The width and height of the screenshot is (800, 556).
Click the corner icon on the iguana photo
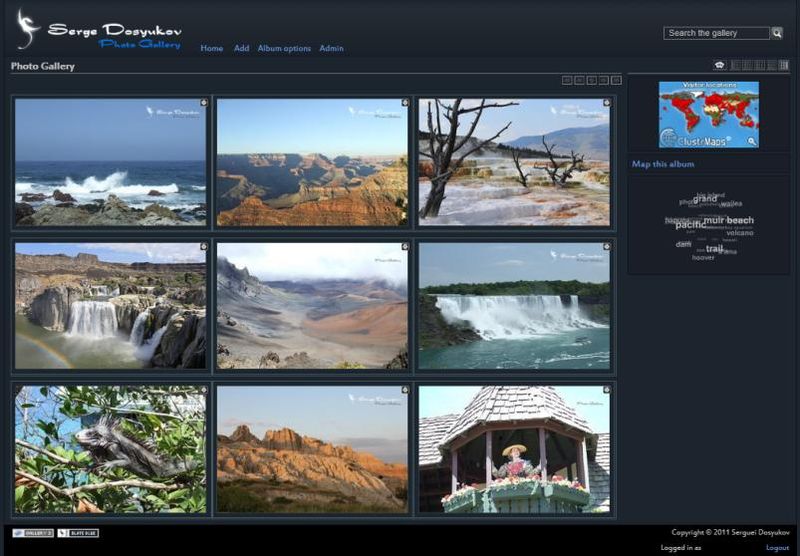pos(203,390)
